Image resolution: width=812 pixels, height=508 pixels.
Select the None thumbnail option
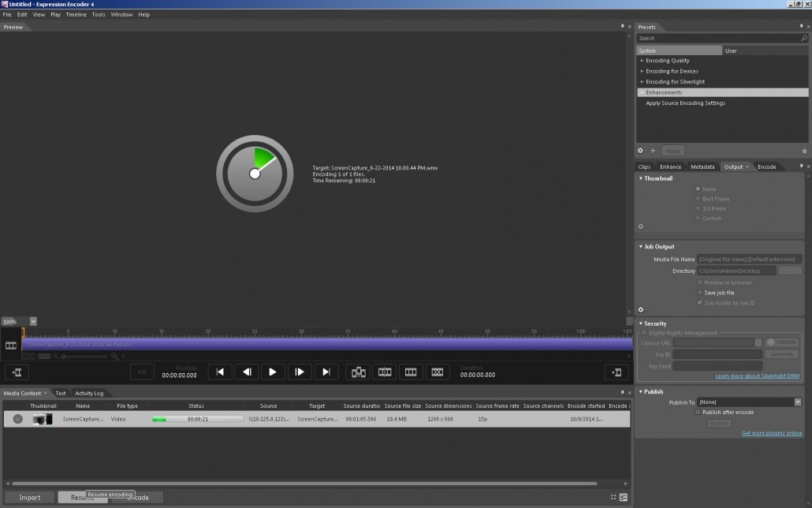[698, 189]
